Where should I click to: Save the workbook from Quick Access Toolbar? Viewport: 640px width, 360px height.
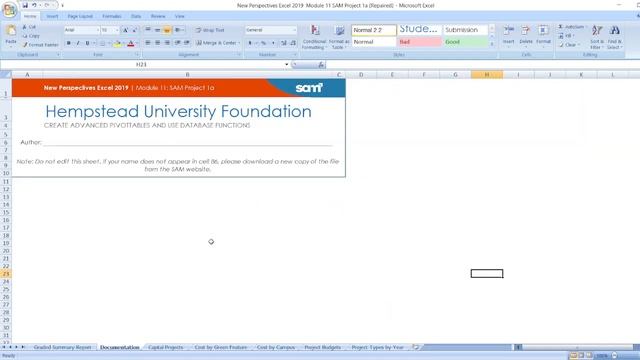(x=25, y=5)
